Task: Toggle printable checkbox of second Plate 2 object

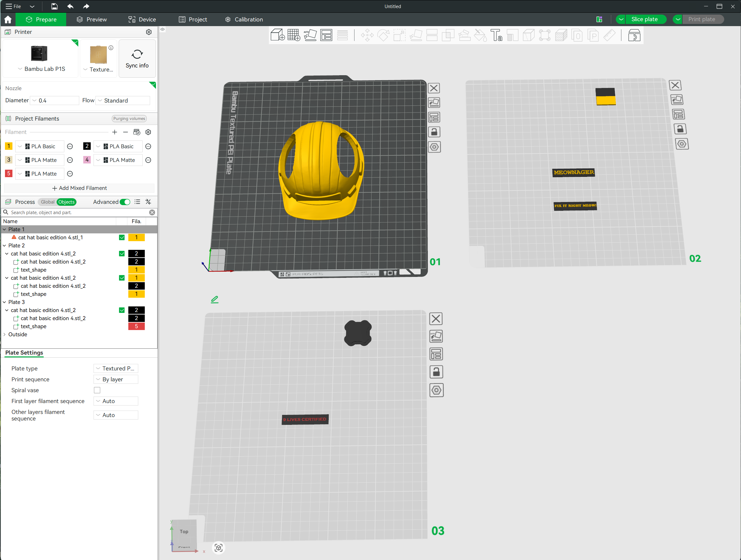Action: [x=122, y=278]
